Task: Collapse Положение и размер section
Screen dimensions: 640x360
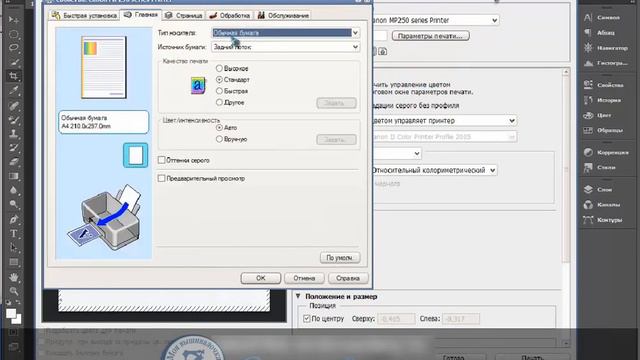Action: pos(298,296)
